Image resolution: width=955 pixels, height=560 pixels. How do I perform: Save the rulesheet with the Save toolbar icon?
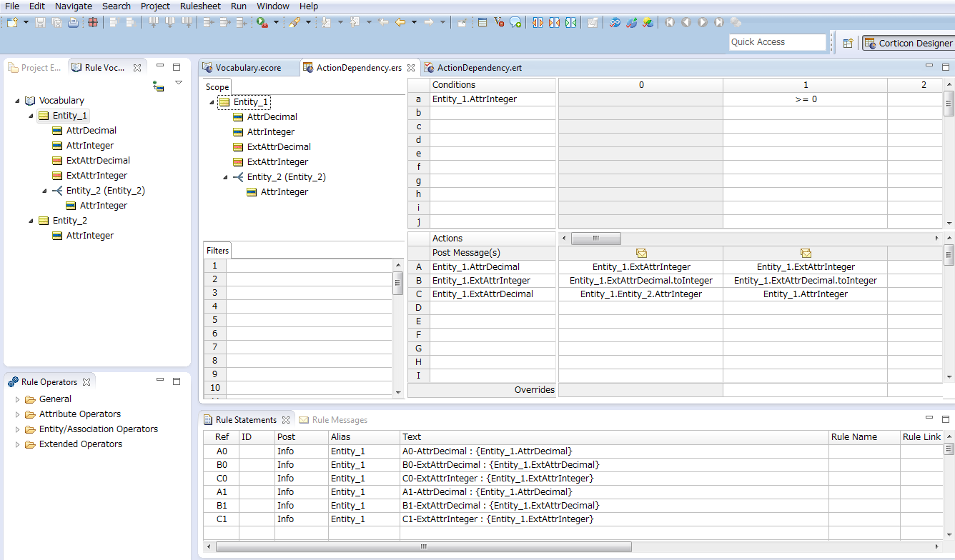[39, 22]
